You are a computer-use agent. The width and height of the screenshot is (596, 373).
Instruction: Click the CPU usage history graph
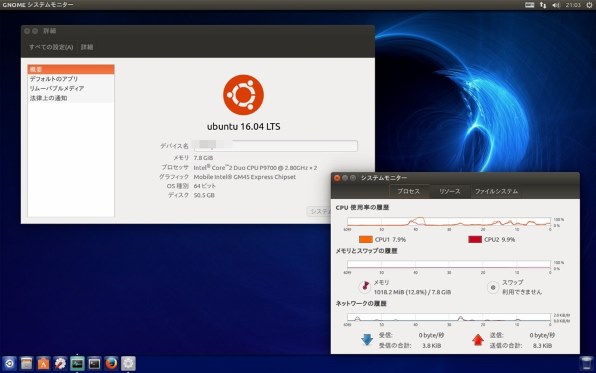click(x=449, y=222)
